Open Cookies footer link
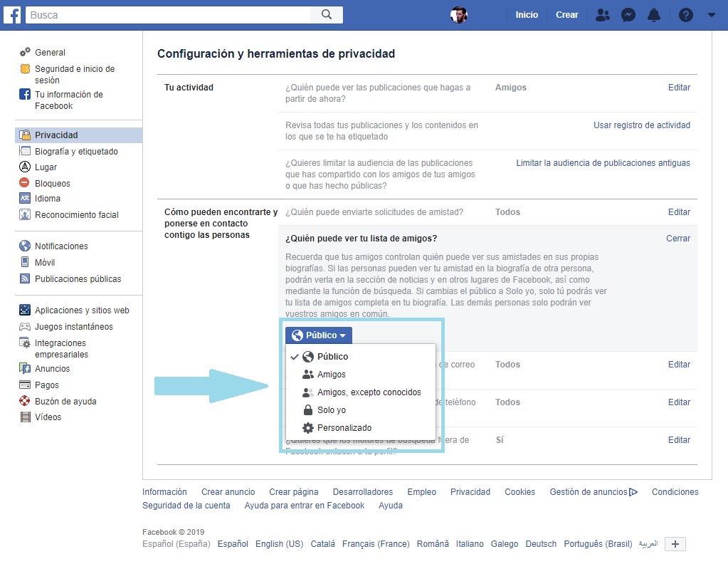Image resolution: width=728 pixels, height=569 pixels. coord(519,492)
